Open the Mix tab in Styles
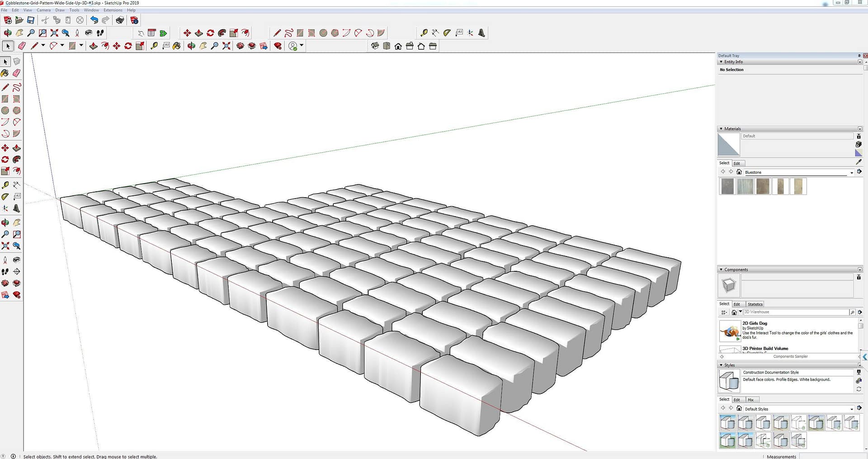 click(x=750, y=400)
